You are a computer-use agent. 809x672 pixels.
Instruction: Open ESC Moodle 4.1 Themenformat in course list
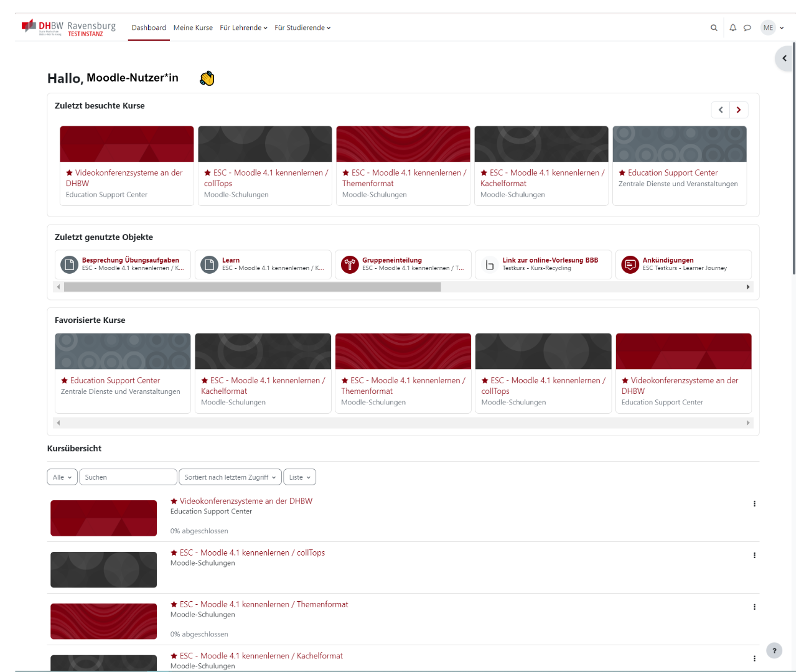(x=264, y=604)
